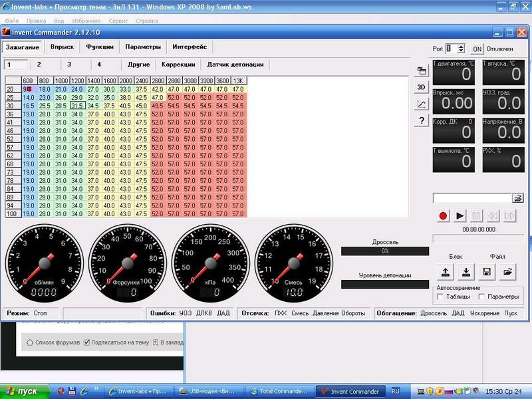The width and height of the screenshot is (532, 399).
Task: Open file using folder icon under Файл
Action: click(508, 272)
